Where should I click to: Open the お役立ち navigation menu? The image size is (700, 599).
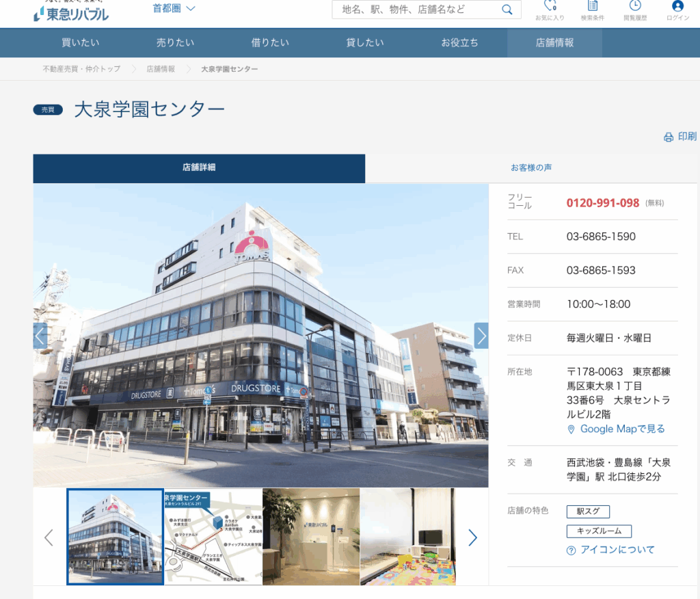[x=459, y=42]
